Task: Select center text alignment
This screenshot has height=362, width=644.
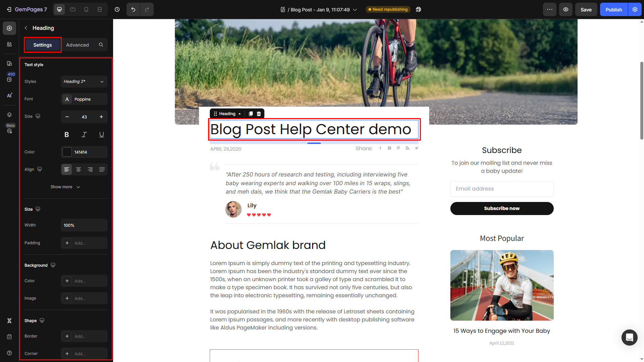Action: [x=79, y=169]
